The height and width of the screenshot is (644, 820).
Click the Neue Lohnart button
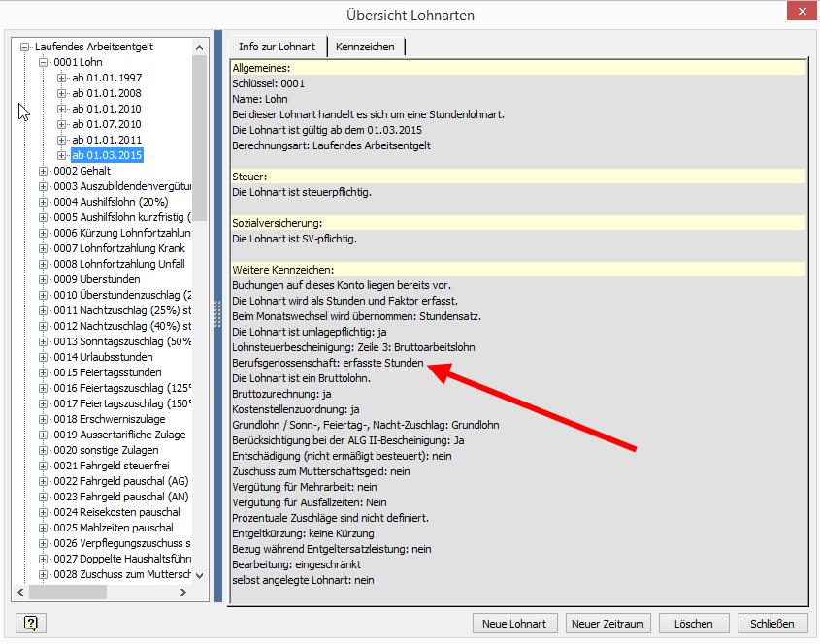coord(514,624)
